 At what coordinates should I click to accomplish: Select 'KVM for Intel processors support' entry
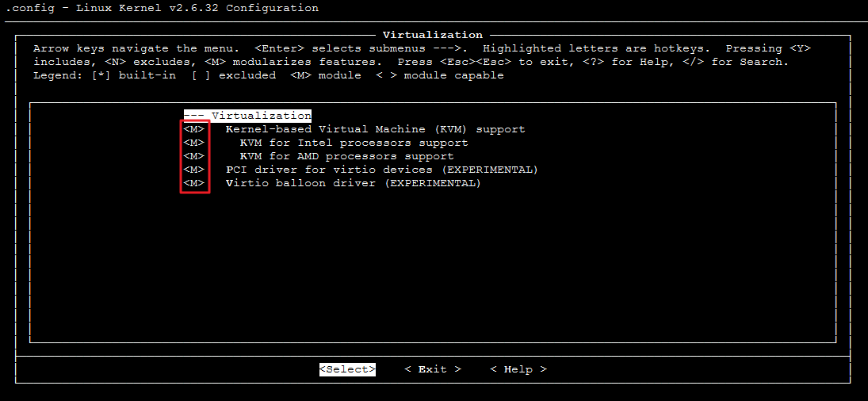pos(354,143)
